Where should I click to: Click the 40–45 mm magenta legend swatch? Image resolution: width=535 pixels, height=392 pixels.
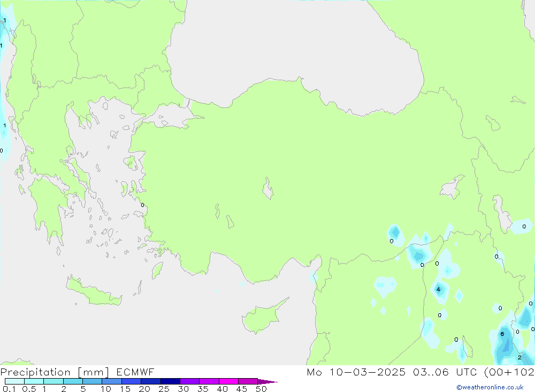(x=228, y=381)
